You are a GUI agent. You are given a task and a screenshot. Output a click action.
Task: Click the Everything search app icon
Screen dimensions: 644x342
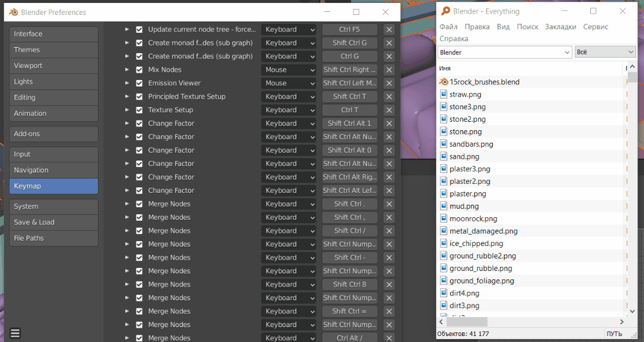[x=445, y=11]
